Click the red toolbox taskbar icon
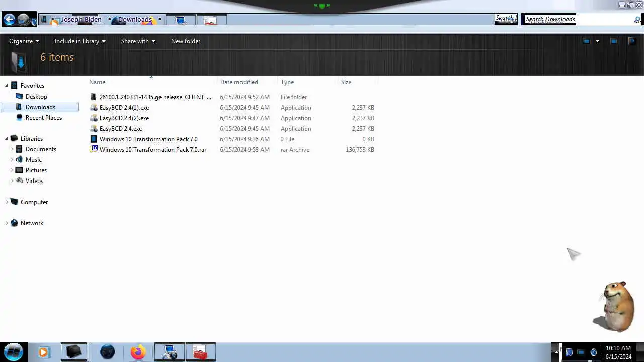The height and width of the screenshot is (362, 644). pyautogui.click(x=201, y=352)
